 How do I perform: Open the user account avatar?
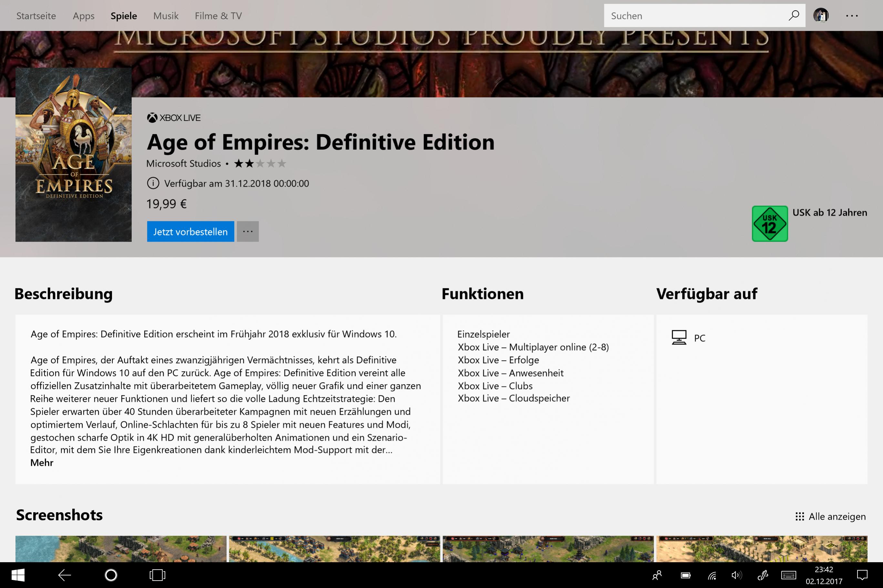coord(821,15)
